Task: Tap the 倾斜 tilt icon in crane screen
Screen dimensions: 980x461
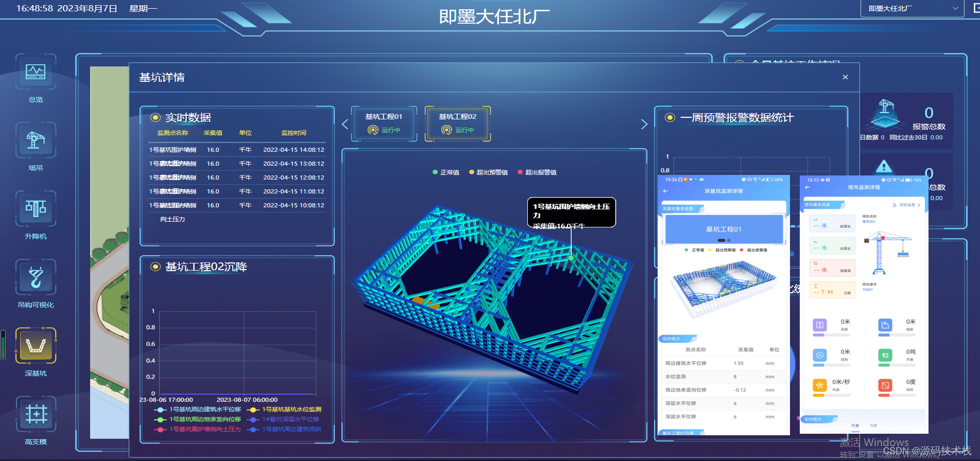Action: coord(885,385)
